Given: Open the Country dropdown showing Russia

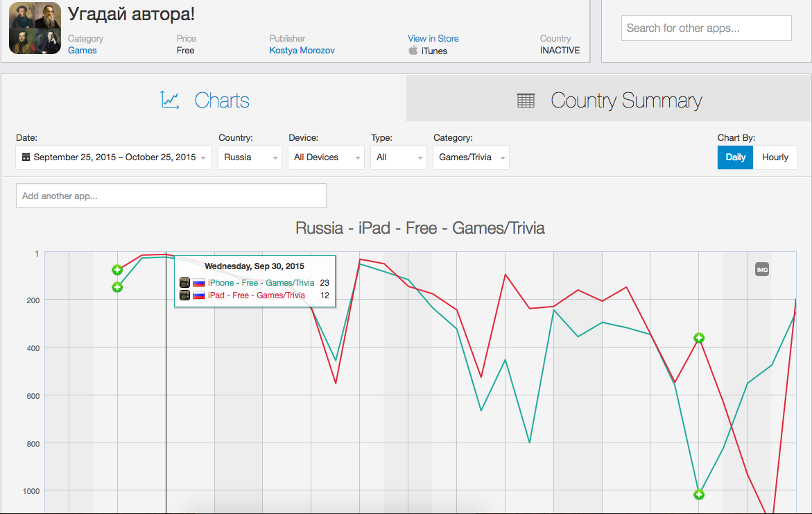Looking at the screenshot, I should coord(250,157).
